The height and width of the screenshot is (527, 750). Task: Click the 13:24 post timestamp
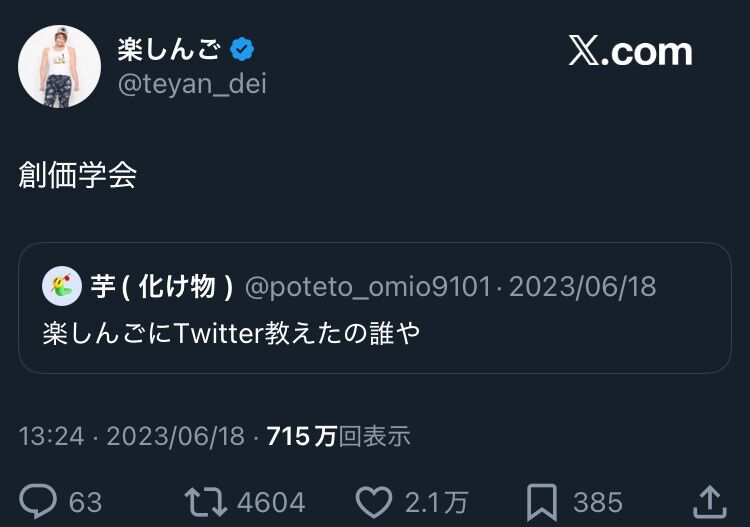point(48,436)
